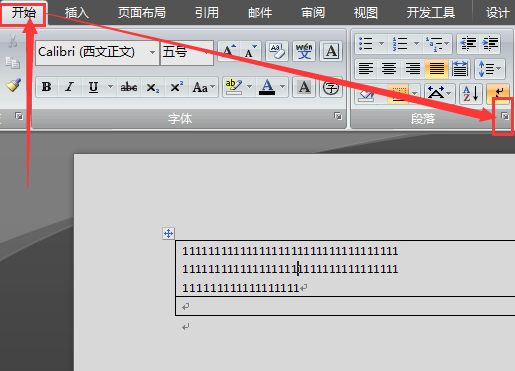
Task: Open the 五号 font size box
Action: [187, 52]
